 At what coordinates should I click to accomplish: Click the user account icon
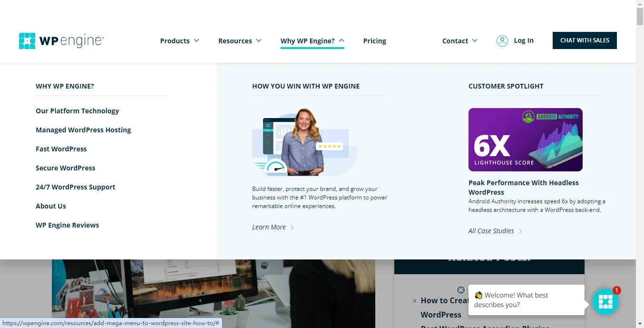(502, 41)
